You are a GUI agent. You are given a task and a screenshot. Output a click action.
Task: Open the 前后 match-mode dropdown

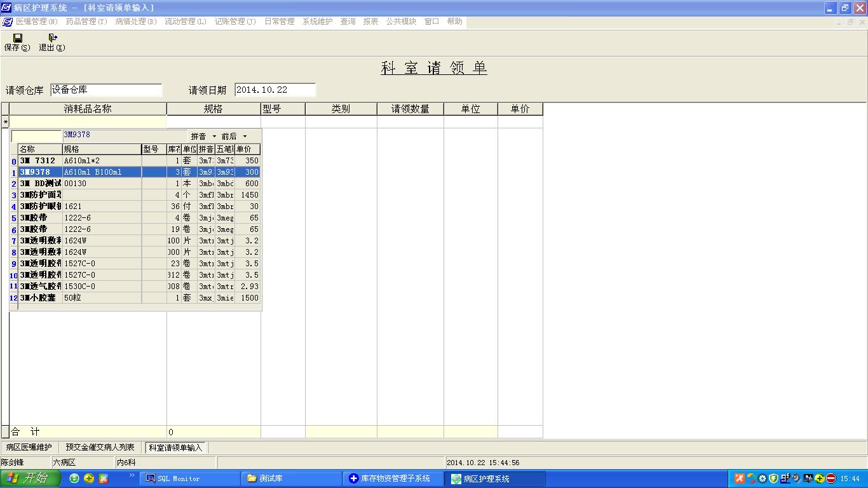(x=234, y=137)
